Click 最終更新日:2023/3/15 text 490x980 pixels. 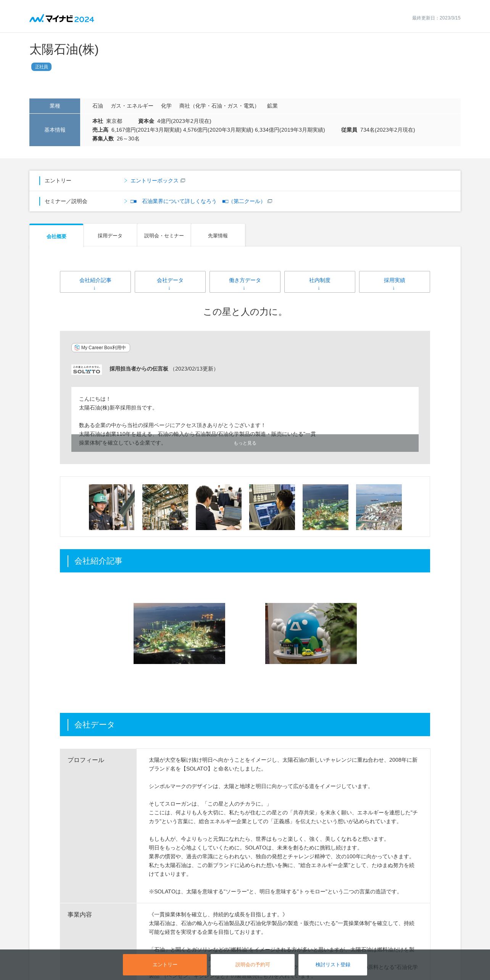[x=436, y=18]
